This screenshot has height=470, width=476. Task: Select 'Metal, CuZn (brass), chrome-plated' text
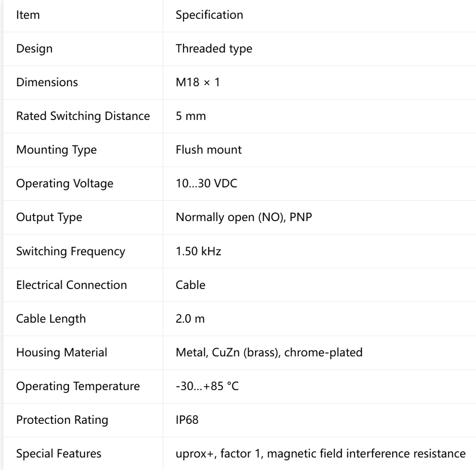tap(269, 352)
